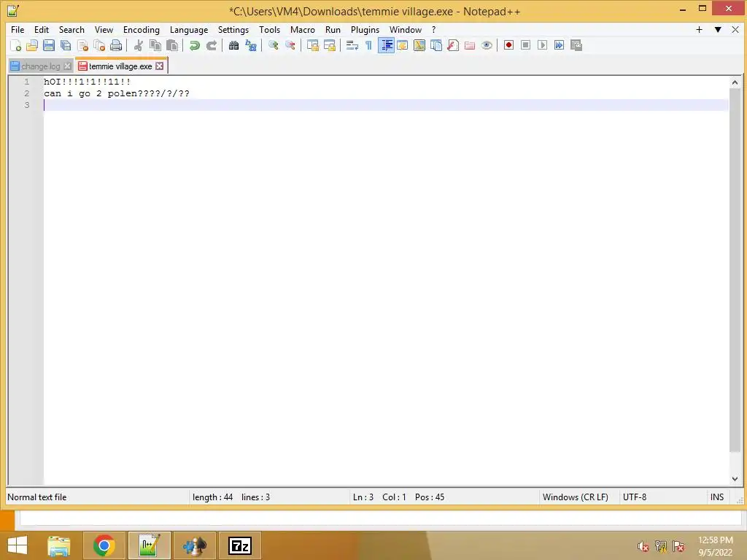The height and width of the screenshot is (560, 747).
Task: Launch Chrome from taskbar
Action: click(x=104, y=545)
